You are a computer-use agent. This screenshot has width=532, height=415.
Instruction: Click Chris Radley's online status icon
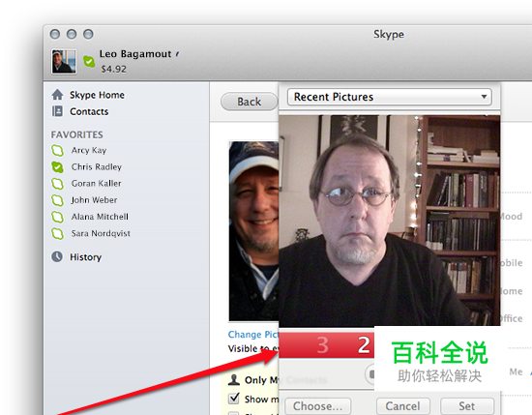[57, 167]
